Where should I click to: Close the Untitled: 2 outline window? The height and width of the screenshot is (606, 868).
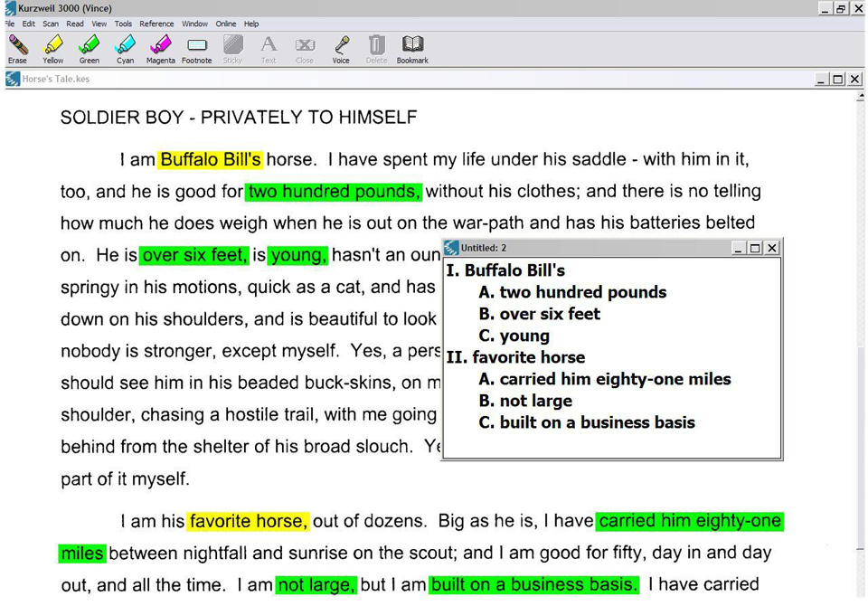(x=771, y=248)
